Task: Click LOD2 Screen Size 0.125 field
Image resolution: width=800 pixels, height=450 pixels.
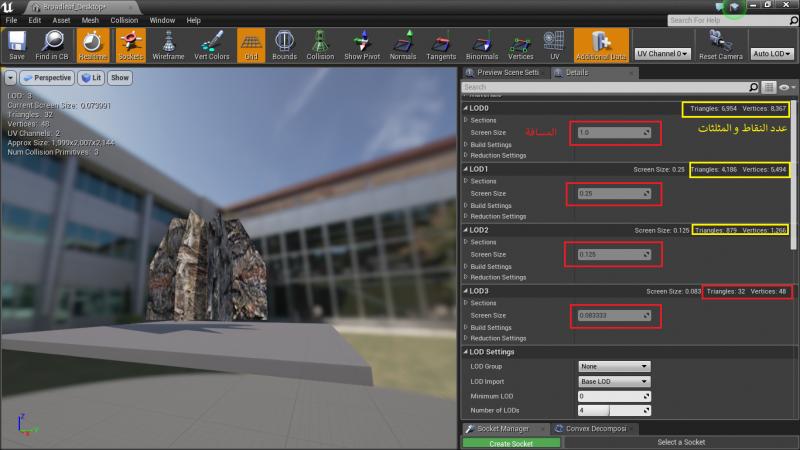Action: click(614, 255)
